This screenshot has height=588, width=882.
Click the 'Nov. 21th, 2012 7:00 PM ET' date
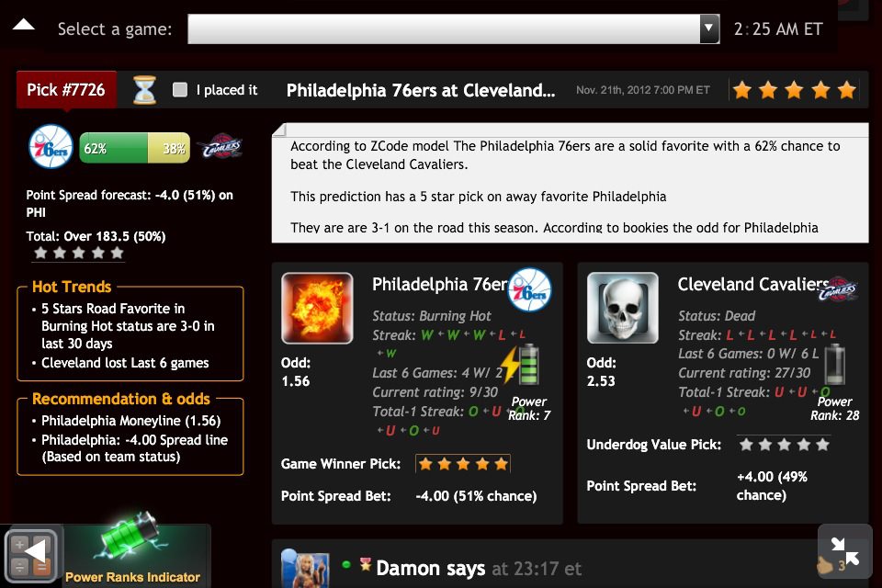(643, 90)
